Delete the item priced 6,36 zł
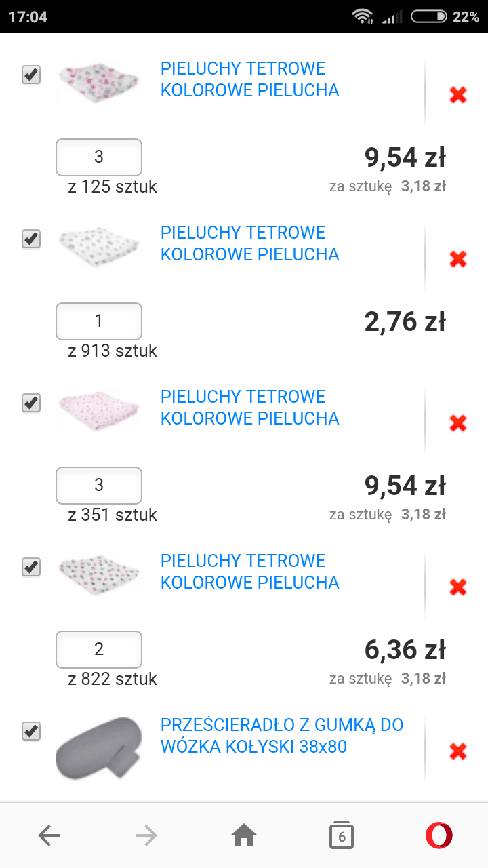 pos(458,587)
